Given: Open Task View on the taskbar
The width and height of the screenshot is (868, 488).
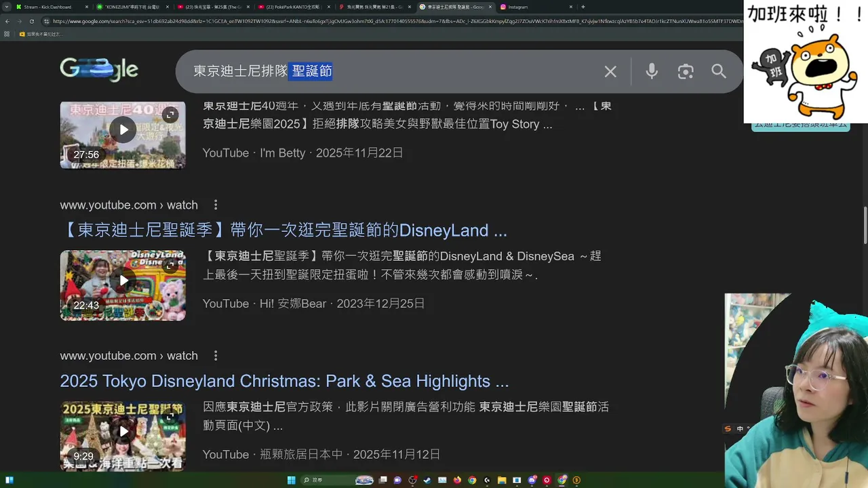Looking at the screenshot, I should point(382,481).
